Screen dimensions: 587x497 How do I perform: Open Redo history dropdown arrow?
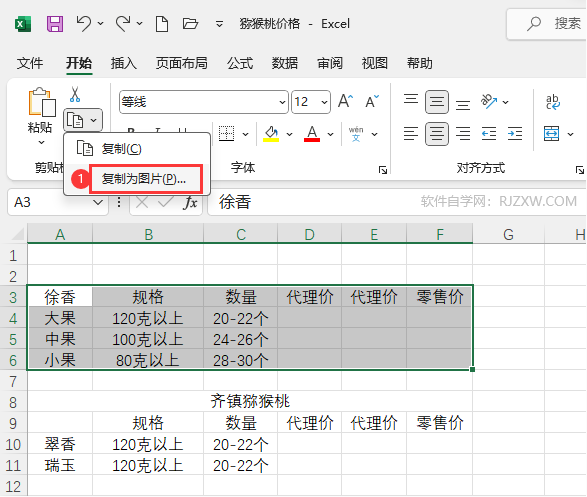(x=140, y=24)
